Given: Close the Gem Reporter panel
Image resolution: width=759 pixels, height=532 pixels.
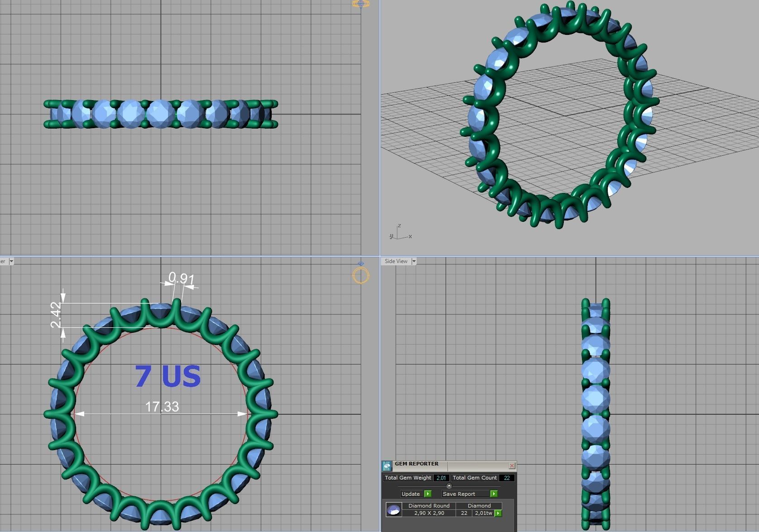Looking at the screenshot, I should coord(512,465).
